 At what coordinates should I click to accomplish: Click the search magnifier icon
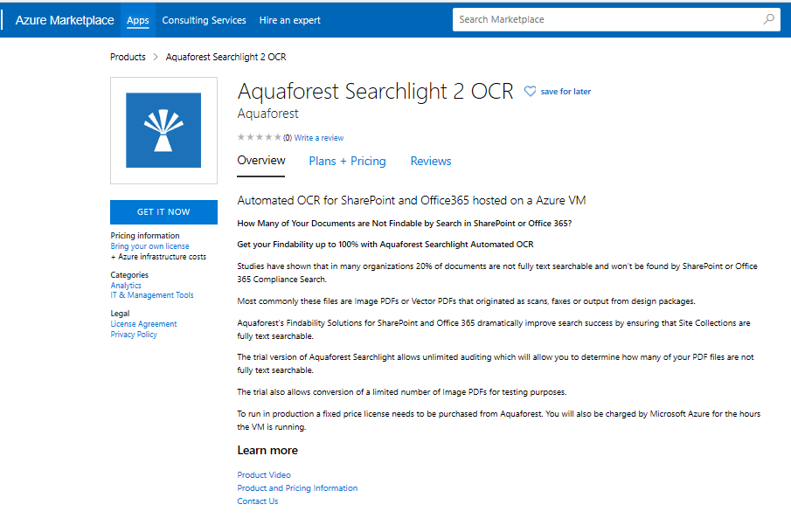pos(769,19)
